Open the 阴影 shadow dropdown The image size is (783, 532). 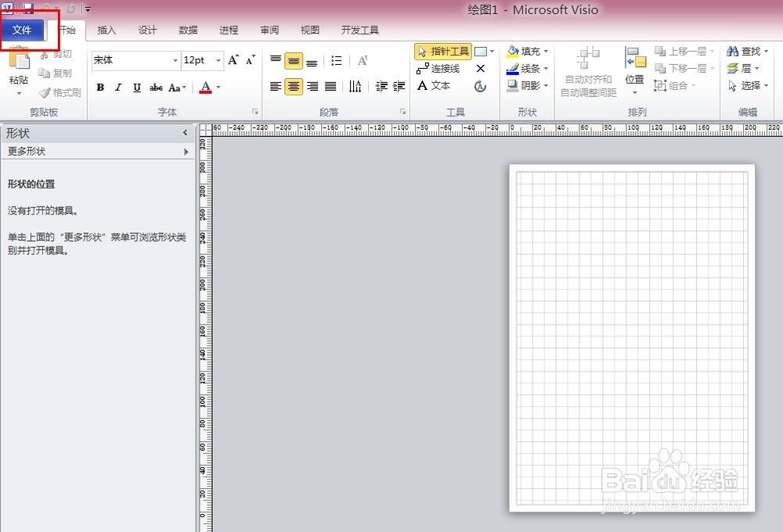(x=528, y=85)
